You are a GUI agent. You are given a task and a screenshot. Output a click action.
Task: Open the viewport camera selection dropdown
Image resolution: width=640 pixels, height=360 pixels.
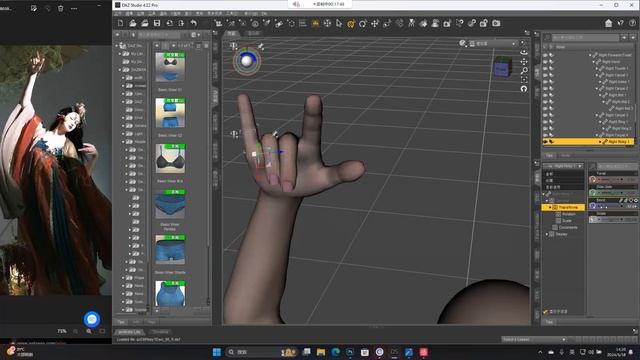point(493,43)
